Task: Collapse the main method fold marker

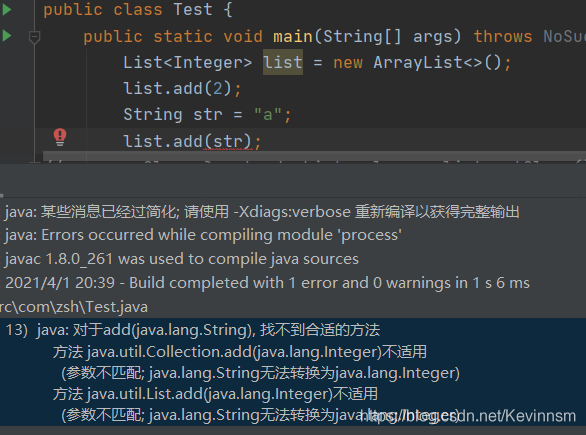Action: 34,37
